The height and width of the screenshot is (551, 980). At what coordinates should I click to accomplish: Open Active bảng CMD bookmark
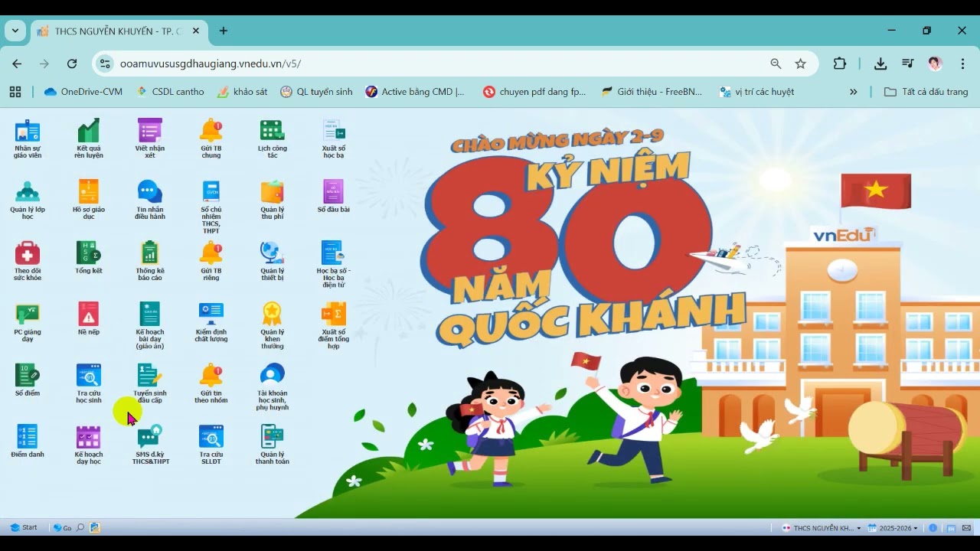point(415,92)
